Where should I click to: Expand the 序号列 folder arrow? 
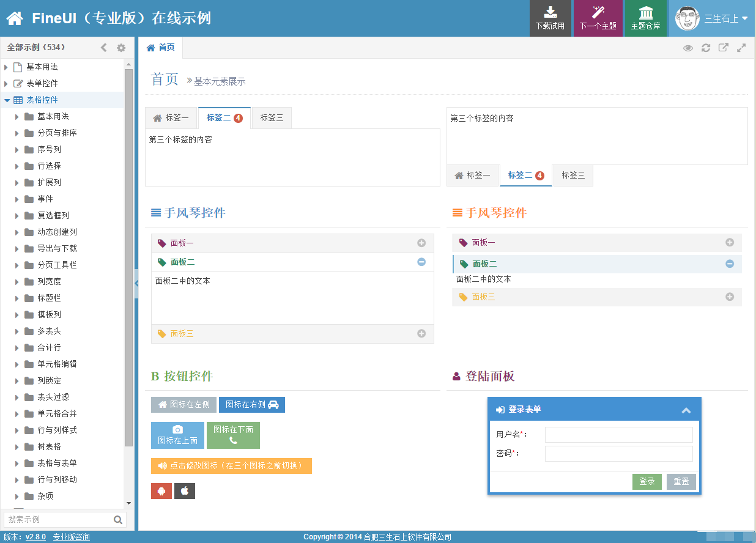17,149
